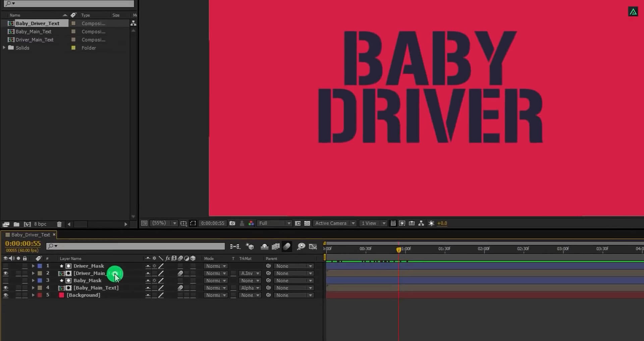
Task: Click the +0.0 exposure value
Action: [442, 223]
